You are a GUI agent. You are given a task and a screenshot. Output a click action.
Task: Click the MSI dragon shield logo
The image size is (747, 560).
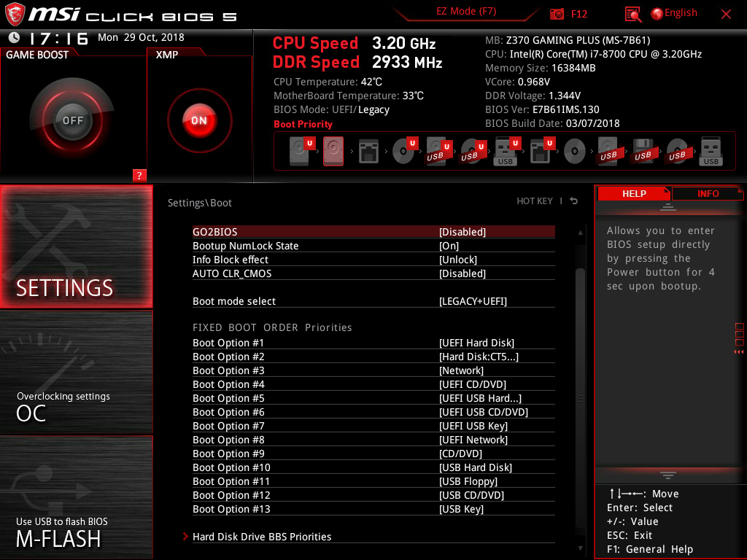[x=15, y=15]
